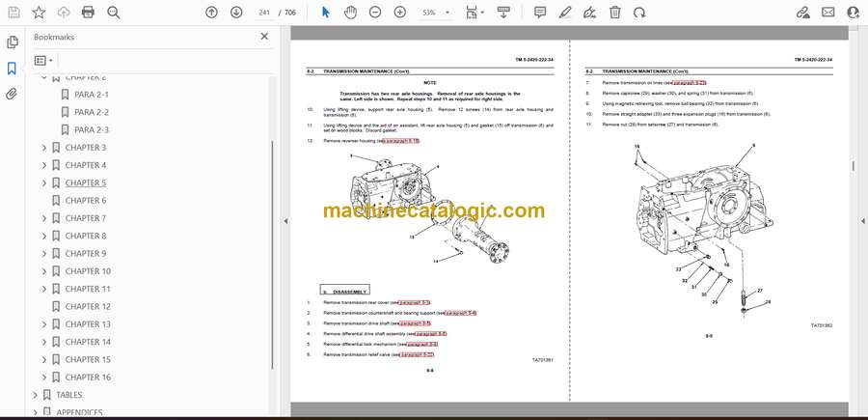Expand the CHAPTER 5 bookmark
Image resolution: width=868 pixels, height=420 pixels.
coord(44,182)
